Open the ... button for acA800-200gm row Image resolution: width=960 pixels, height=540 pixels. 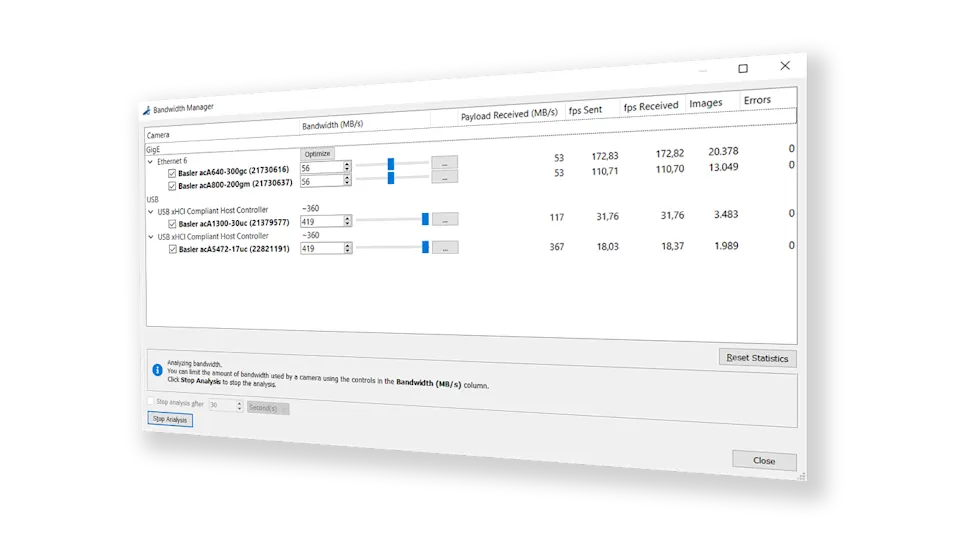pos(444,178)
